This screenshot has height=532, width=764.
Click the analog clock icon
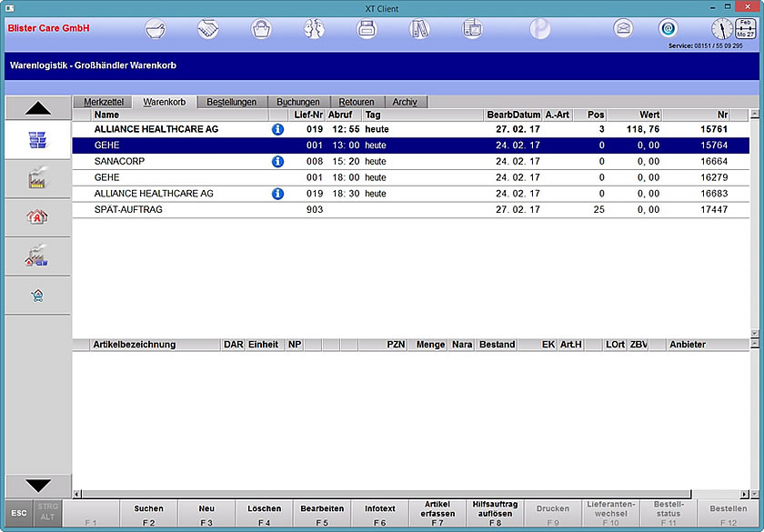721,29
